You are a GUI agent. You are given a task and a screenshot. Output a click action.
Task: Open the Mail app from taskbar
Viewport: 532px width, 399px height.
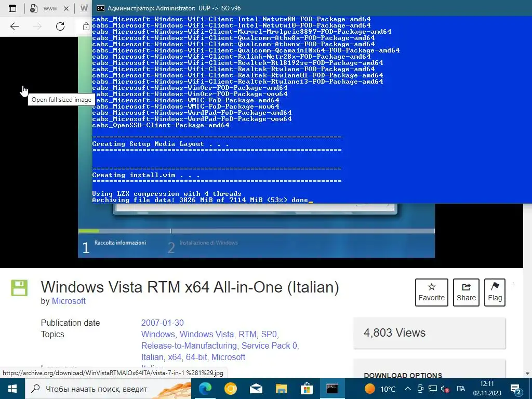coord(256,389)
